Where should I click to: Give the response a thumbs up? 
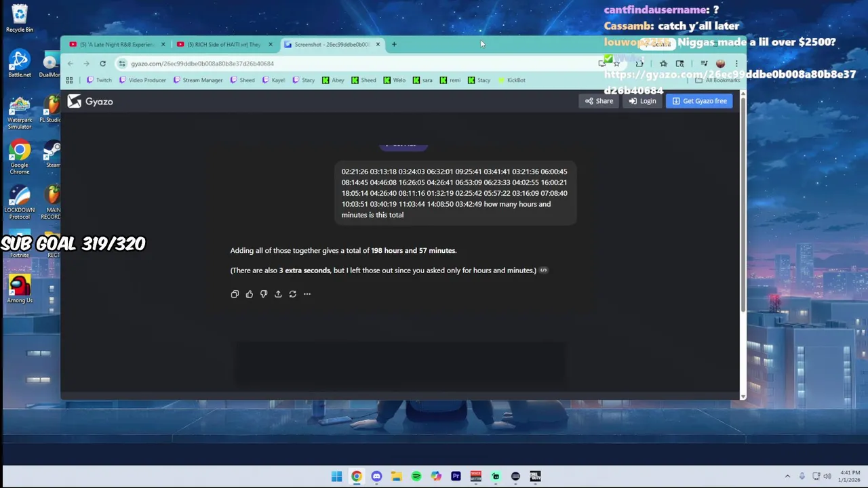(249, 294)
